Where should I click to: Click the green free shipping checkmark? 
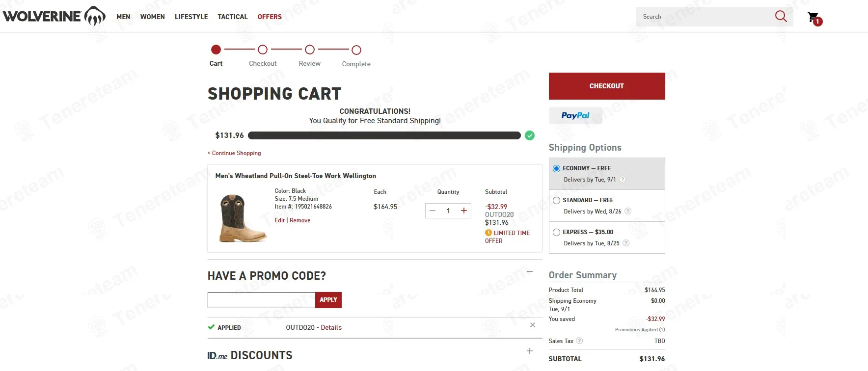[x=530, y=135]
